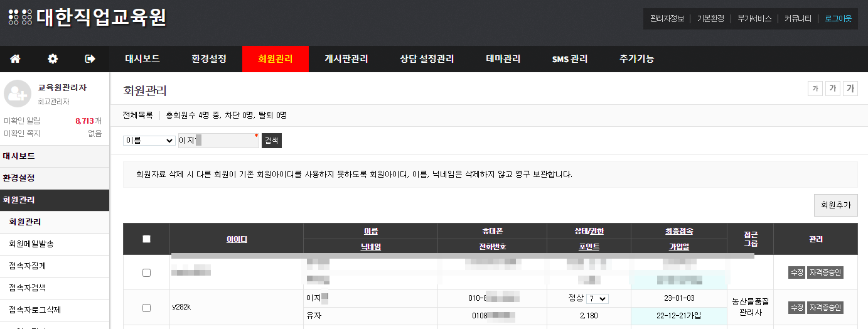Select the medium font size icon

pyautogui.click(x=832, y=89)
